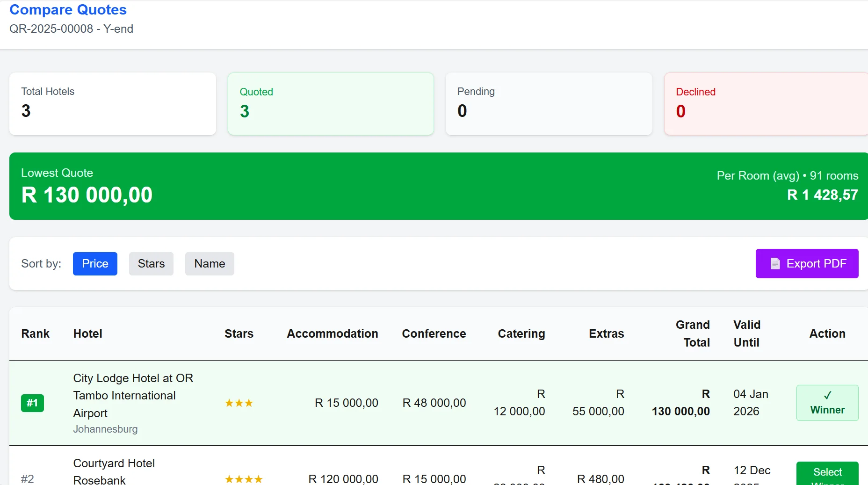
Task: Click the Total Hotels summary card
Action: point(113,104)
